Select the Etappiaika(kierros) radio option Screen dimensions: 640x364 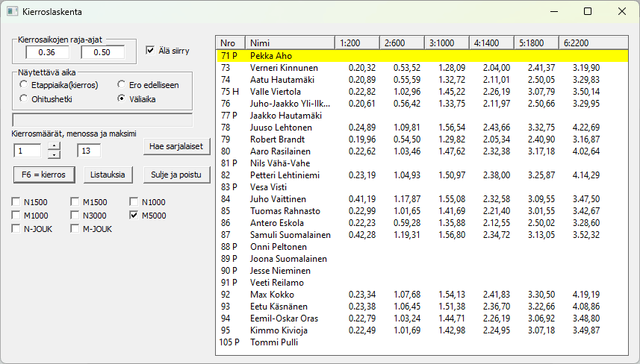24,85
